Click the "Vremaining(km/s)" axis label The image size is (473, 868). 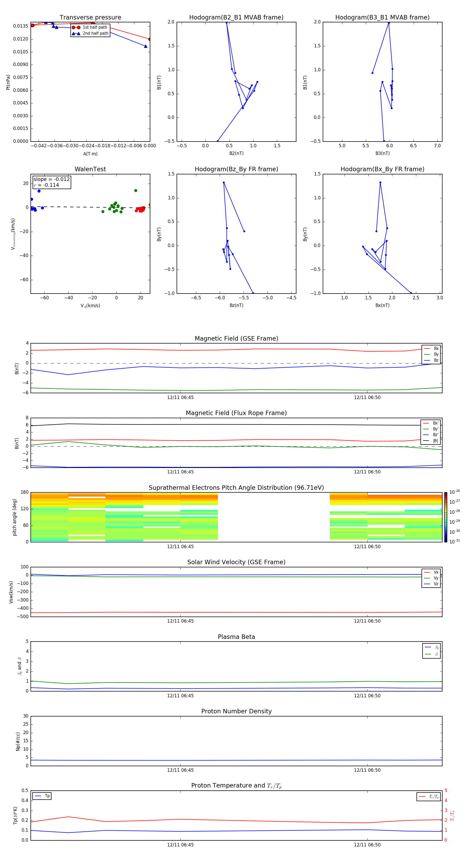pyautogui.click(x=13, y=234)
